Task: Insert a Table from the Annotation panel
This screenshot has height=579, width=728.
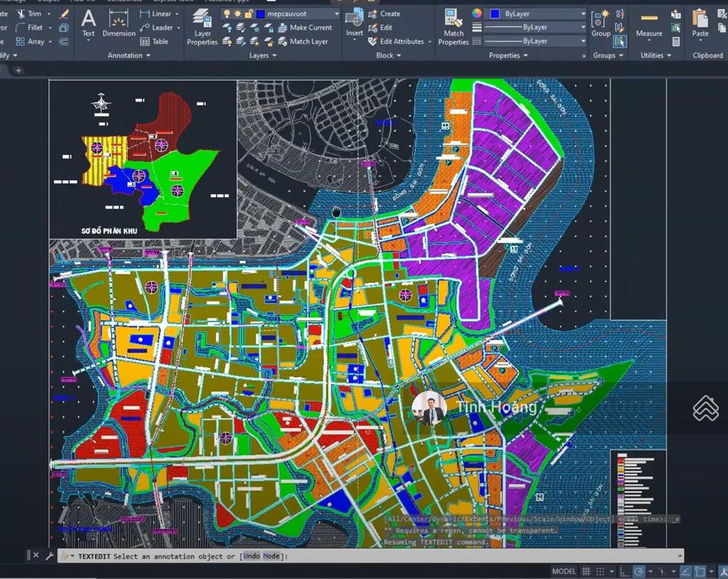Action: point(154,42)
